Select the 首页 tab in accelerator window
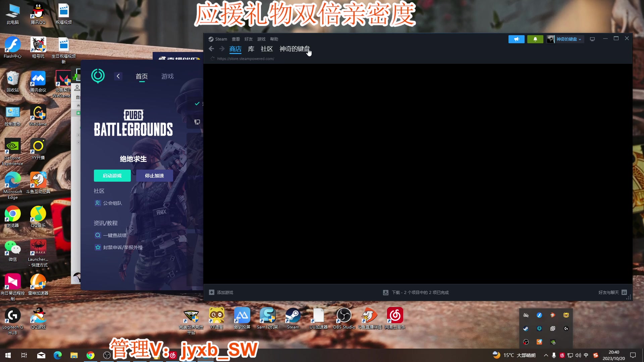644x362 pixels. pyautogui.click(x=142, y=76)
